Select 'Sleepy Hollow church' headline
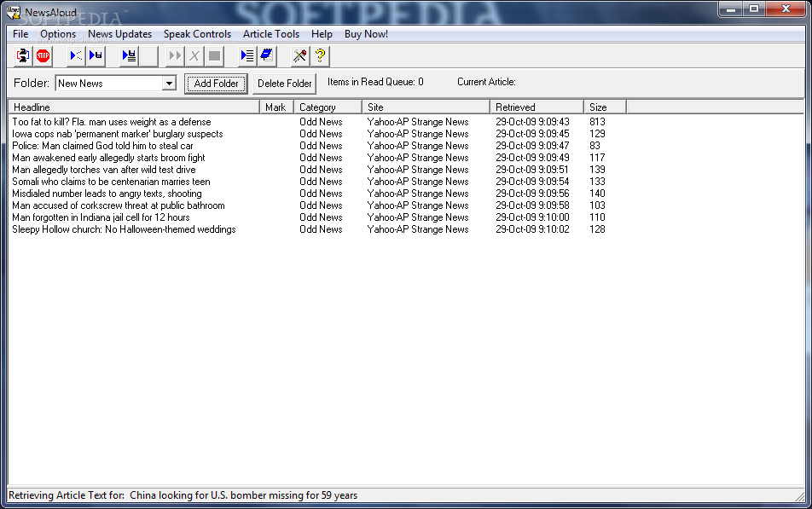 point(125,229)
